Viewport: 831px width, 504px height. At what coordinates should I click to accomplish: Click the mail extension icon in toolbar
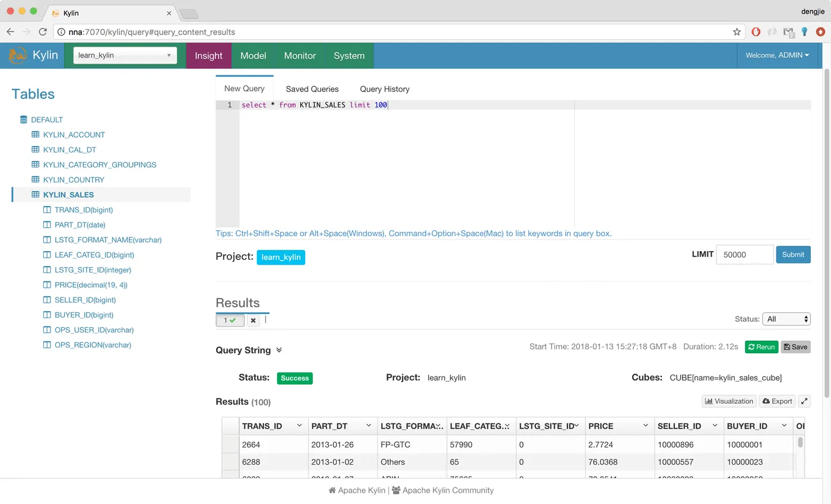(788, 32)
